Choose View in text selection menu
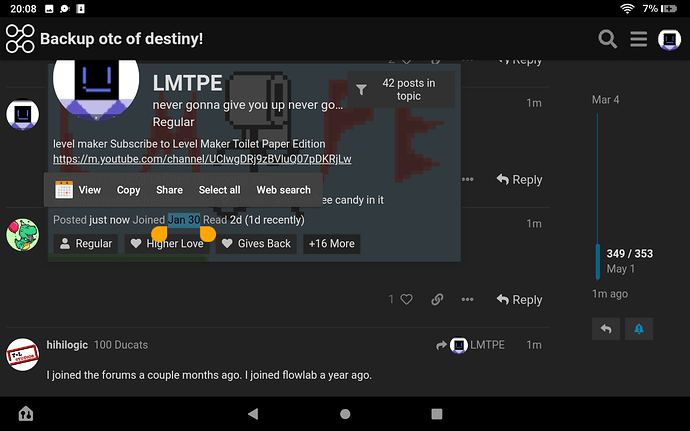The image size is (690, 431). point(89,190)
